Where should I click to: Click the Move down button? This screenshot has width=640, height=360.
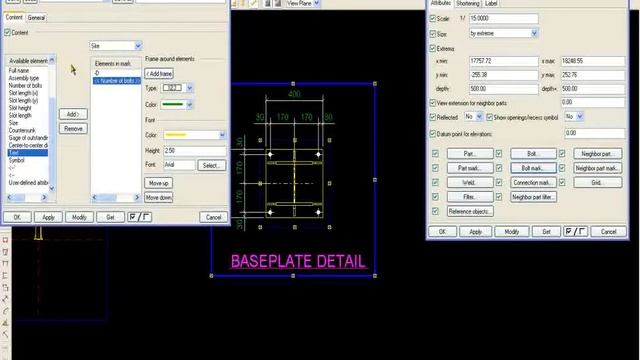158,198
